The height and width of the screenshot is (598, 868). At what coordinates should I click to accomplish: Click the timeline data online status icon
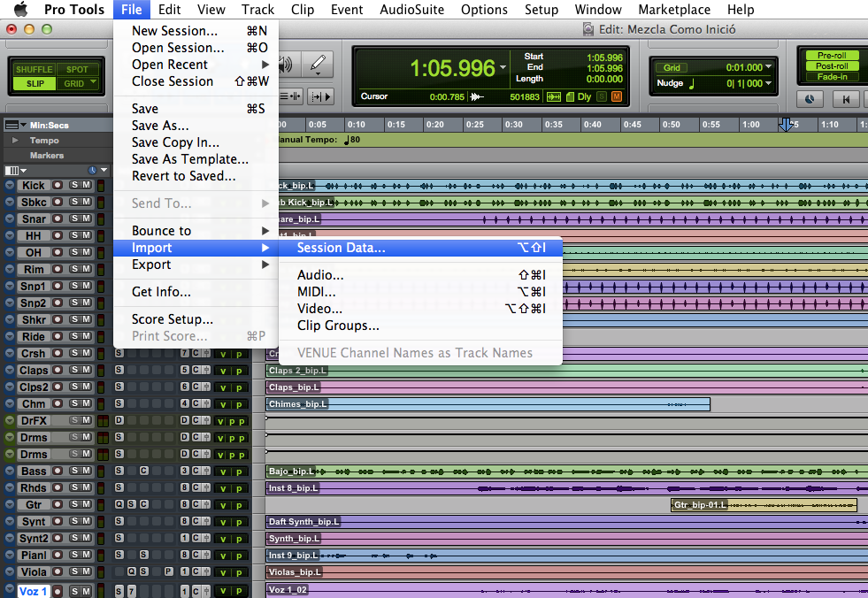tap(554, 97)
